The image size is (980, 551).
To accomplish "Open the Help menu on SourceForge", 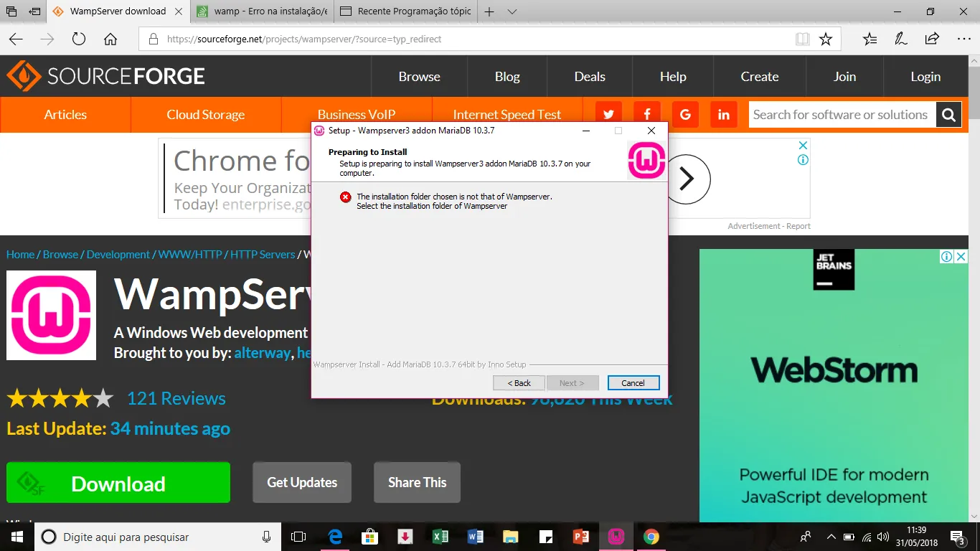I will (x=673, y=77).
